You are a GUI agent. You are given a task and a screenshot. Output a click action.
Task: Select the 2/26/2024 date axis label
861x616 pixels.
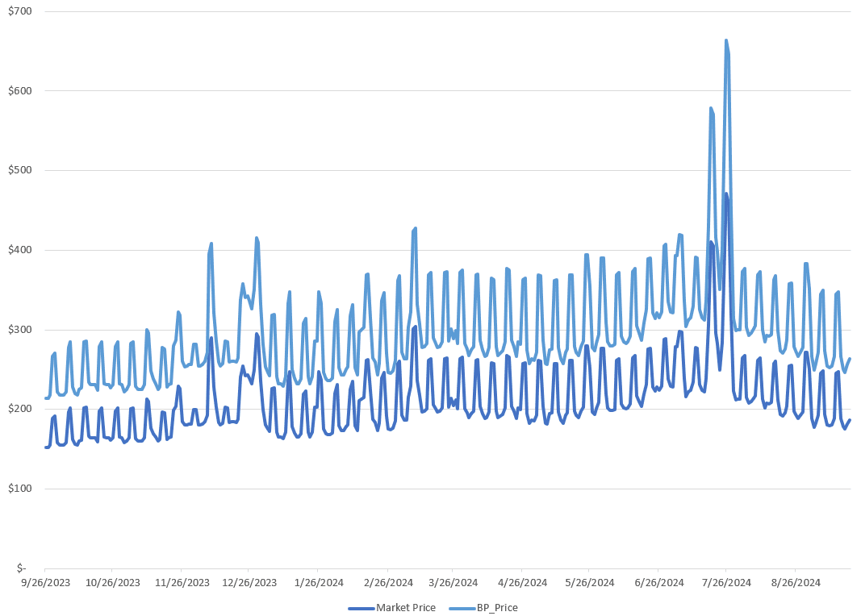pyautogui.click(x=388, y=583)
